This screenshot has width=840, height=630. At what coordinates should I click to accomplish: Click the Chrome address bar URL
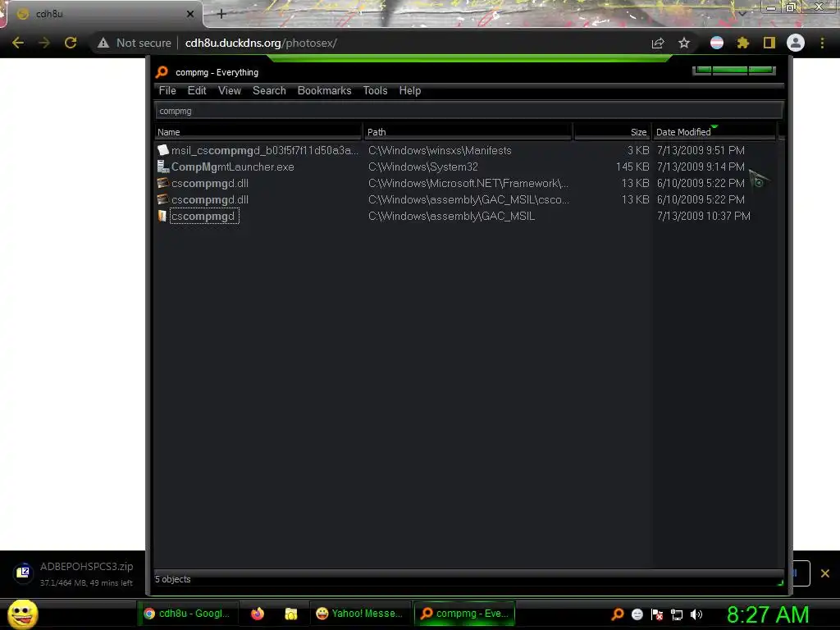point(261,43)
